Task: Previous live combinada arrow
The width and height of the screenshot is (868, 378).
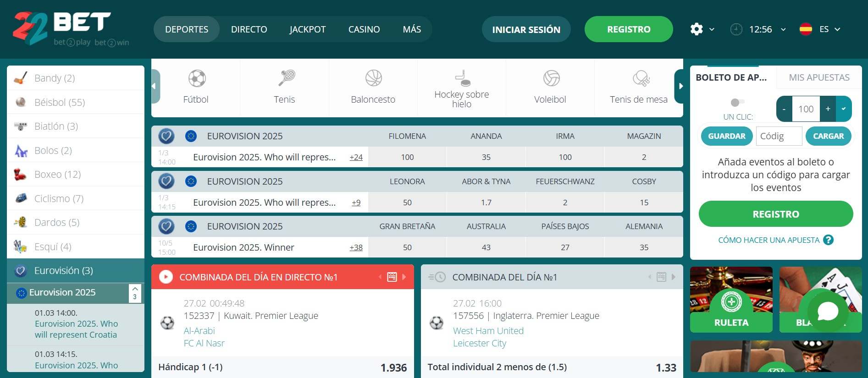Action: 380,277
